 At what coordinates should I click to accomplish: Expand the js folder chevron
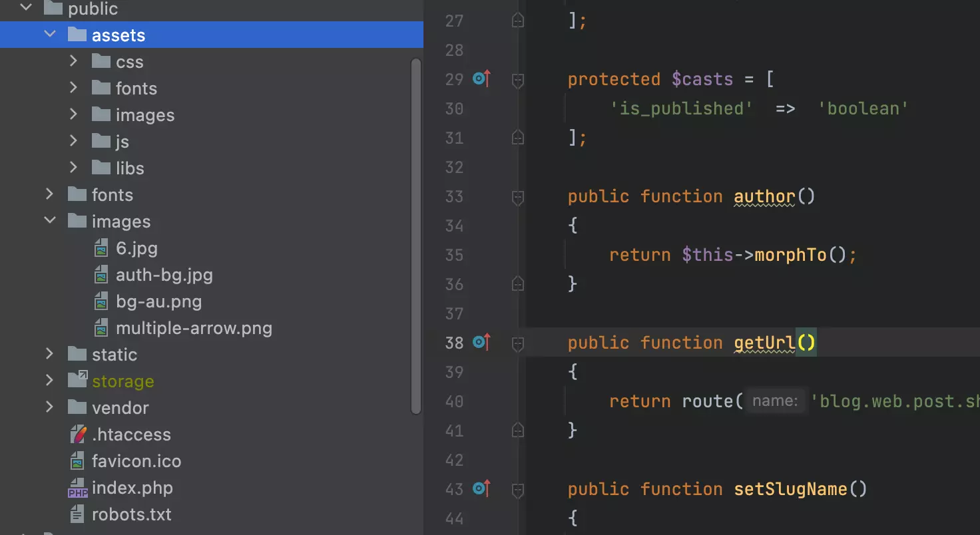point(74,141)
